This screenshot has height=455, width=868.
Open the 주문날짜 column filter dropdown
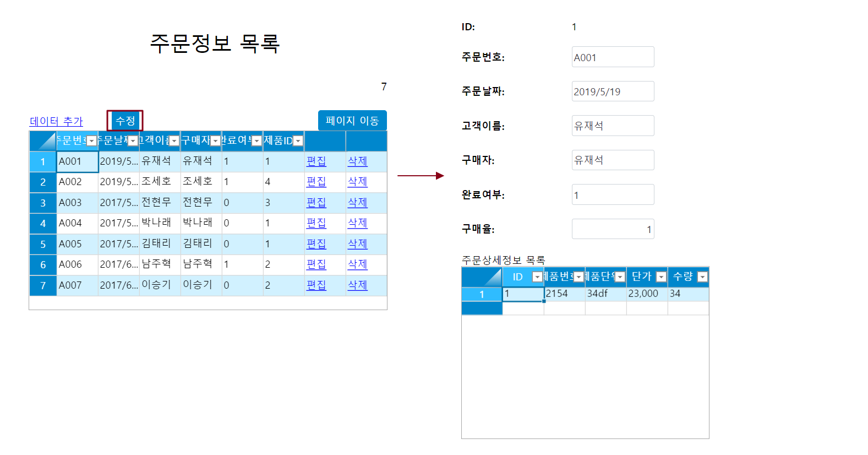coord(133,141)
